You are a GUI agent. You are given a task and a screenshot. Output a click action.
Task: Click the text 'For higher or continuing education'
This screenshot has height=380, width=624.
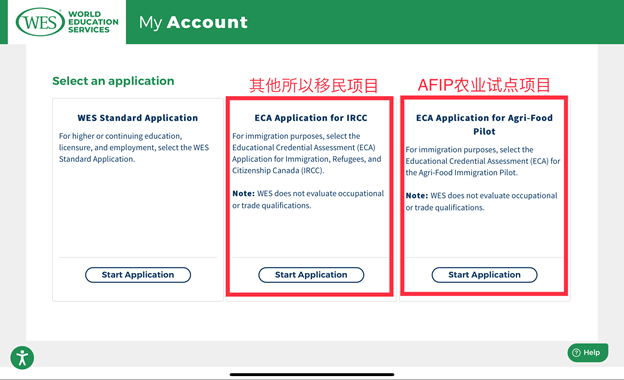[x=121, y=136]
